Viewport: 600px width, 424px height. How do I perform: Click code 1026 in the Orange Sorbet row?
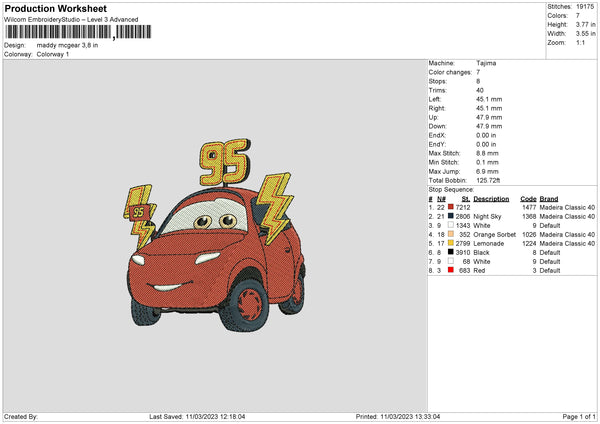coord(529,234)
